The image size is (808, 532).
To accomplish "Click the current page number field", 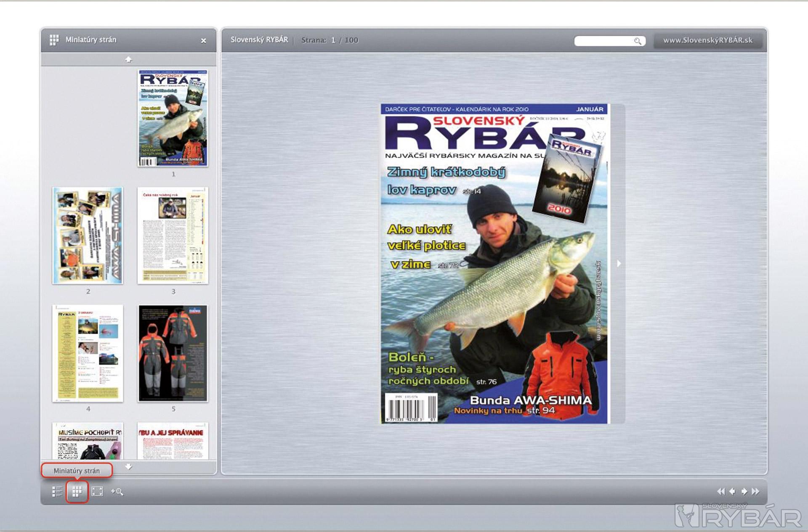I will 333,40.
